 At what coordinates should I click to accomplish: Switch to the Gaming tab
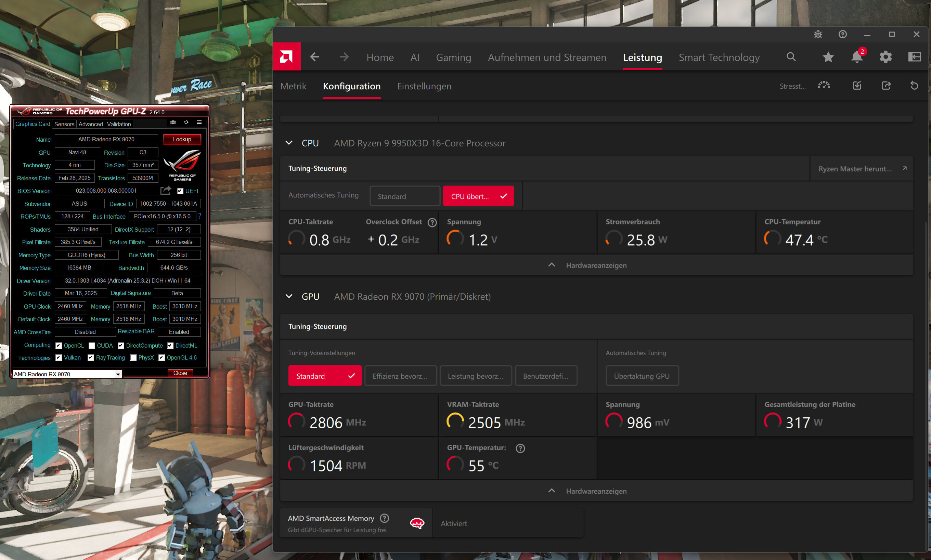pos(453,57)
